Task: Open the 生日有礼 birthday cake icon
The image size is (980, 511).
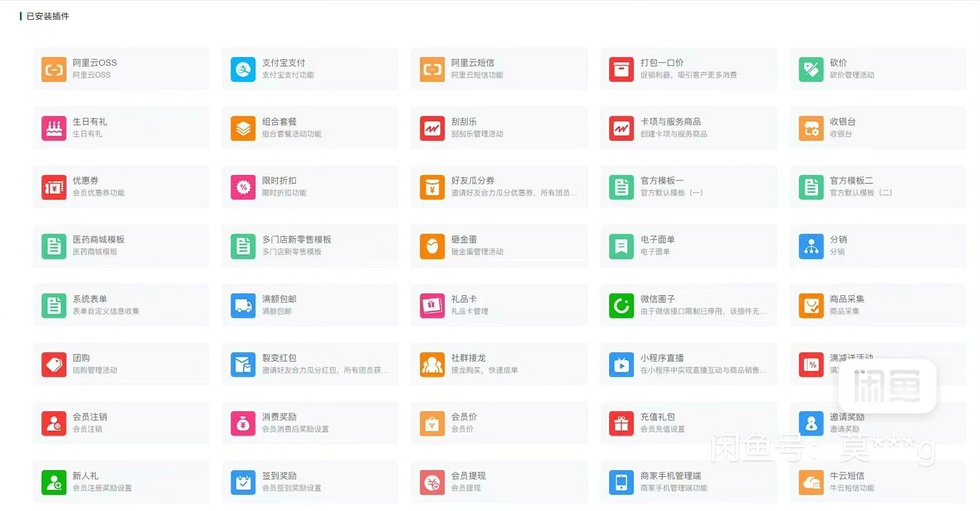Action: [x=54, y=128]
